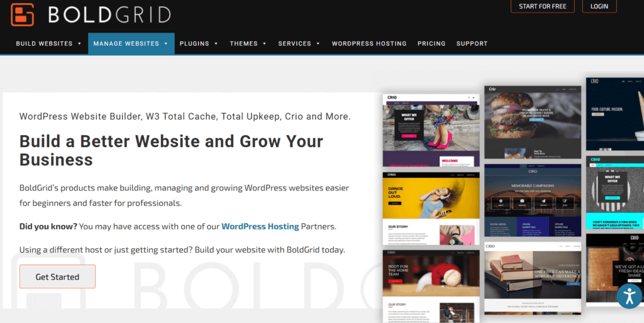The image size is (644, 323).
Task: Open the 'Memorable Campaigns' theme thumbnail
Action: click(533, 200)
